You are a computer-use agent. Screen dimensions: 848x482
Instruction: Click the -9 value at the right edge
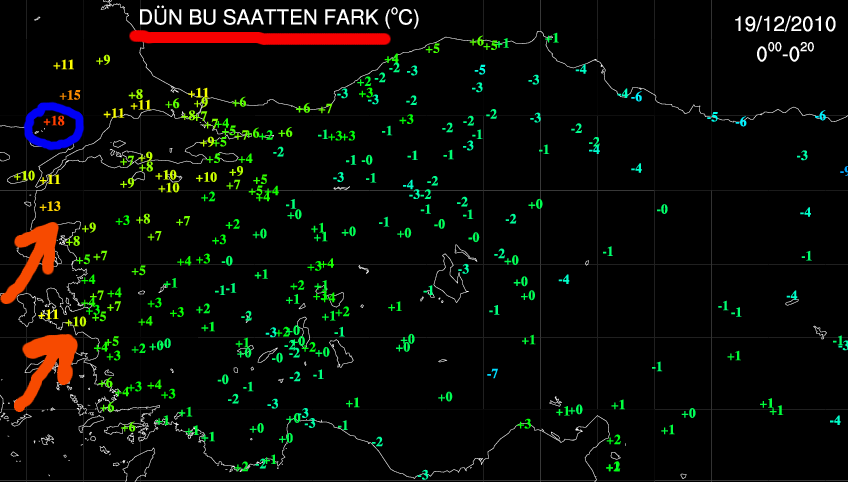pyautogui.click(x=843, y=170)
